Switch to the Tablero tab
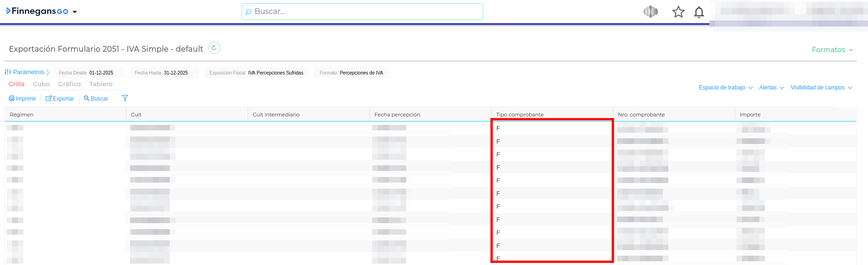 [101, 84]
